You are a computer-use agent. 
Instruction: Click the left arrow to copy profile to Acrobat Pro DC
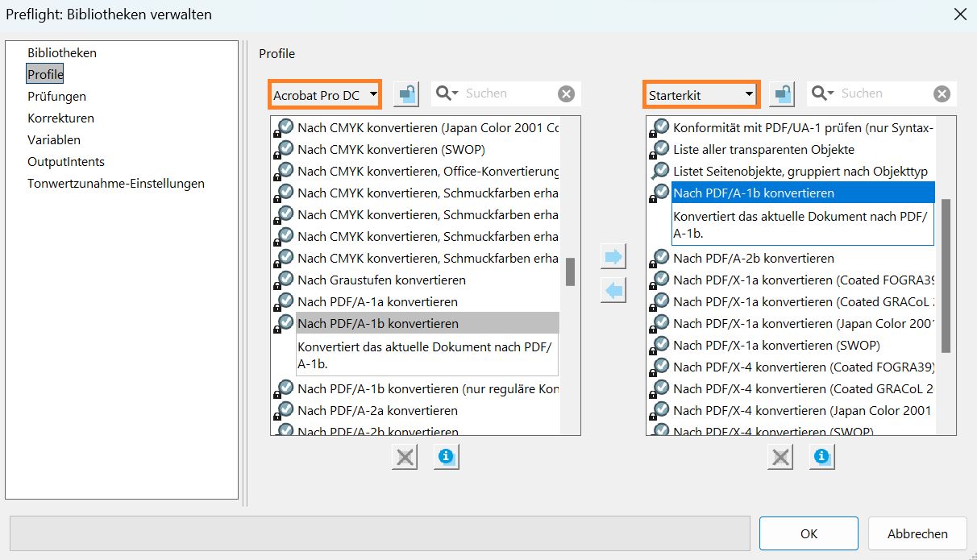[613, 290]
